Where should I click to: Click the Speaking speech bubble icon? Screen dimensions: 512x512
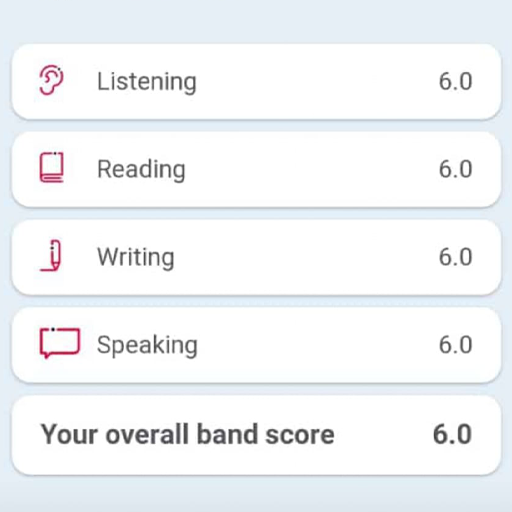(60, 343)
